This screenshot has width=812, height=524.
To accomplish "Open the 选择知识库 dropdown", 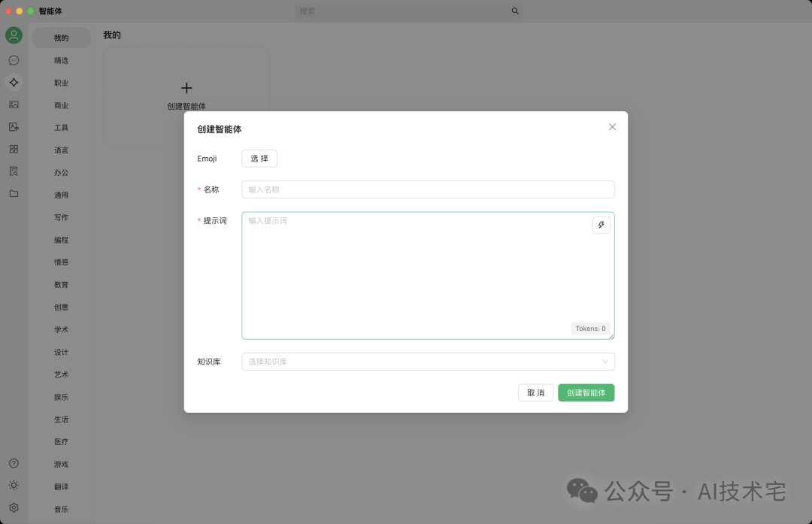I will coord(428,362).
